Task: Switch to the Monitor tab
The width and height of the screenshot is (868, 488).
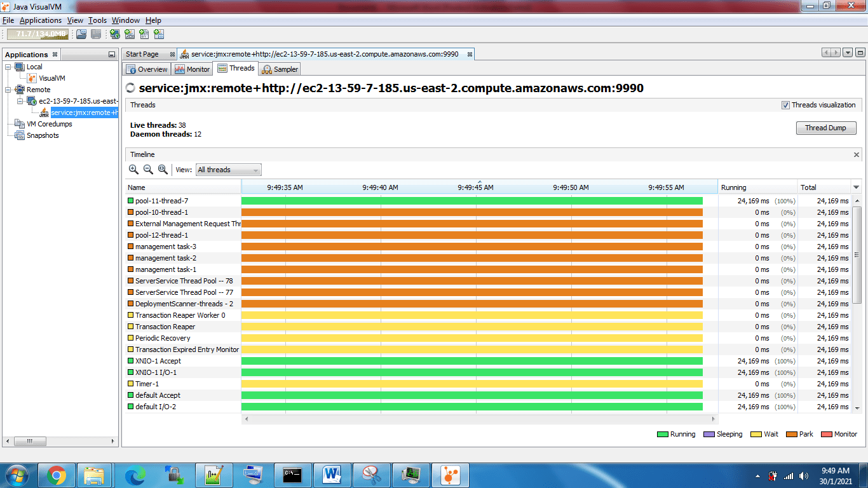Action: pyautogui.click(x=192, y=69)
